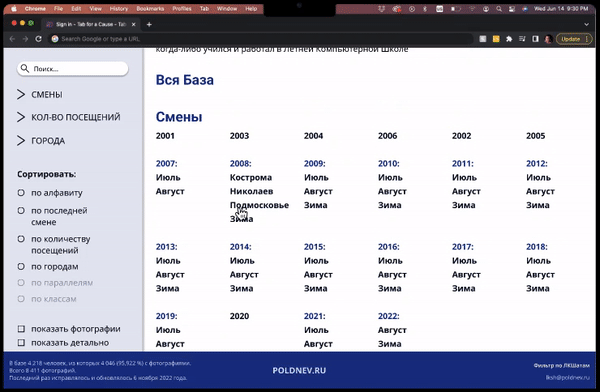Click the lksh@poldnev.ru email link
Screen dimensions: 600x392
pos(568,377)
